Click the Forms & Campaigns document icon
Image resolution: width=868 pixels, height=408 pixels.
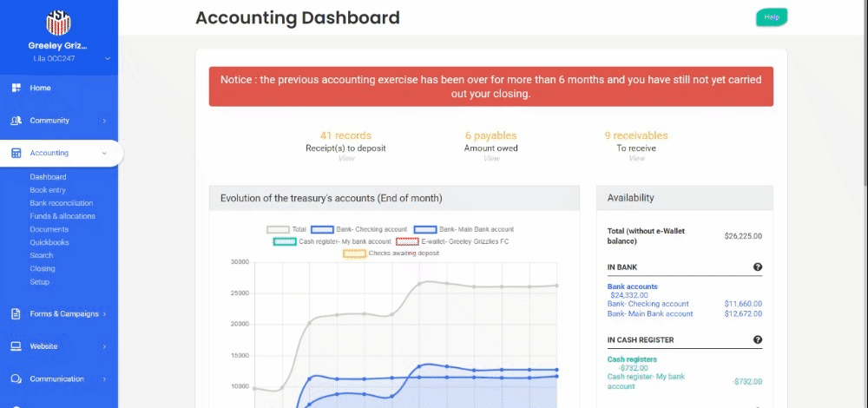16,314
